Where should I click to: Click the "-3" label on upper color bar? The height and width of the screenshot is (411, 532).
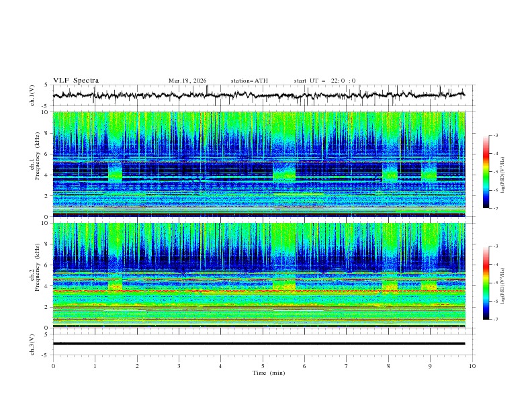click(495, 135)
